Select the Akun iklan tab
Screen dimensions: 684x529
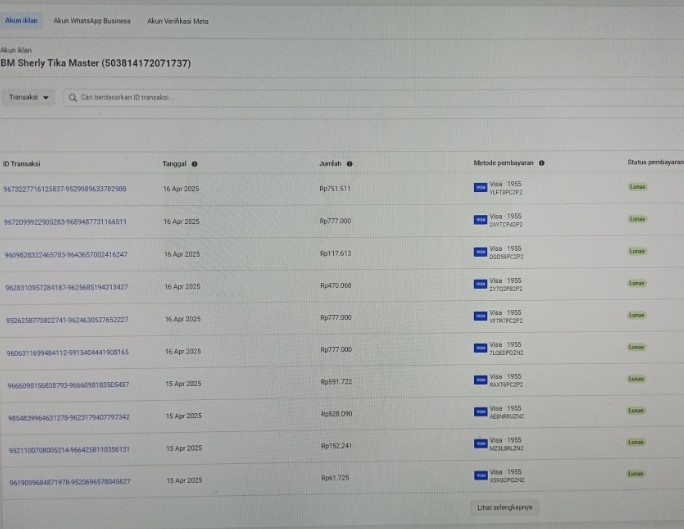pos(21,20)
